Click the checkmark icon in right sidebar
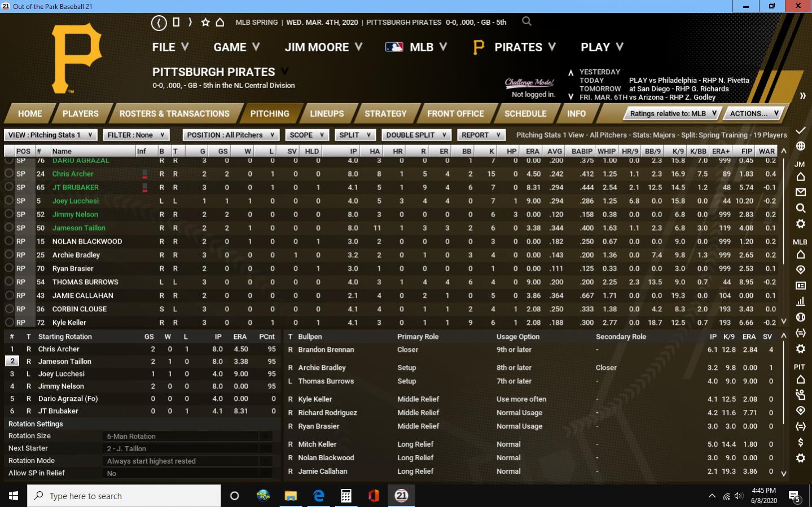 tap(800, 130)
